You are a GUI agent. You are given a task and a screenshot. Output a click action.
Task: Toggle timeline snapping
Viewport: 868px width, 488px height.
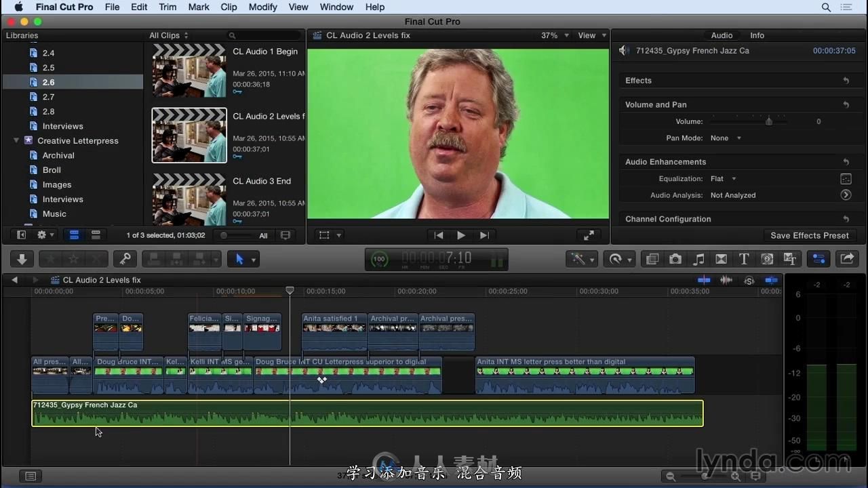tap(771, 280)
